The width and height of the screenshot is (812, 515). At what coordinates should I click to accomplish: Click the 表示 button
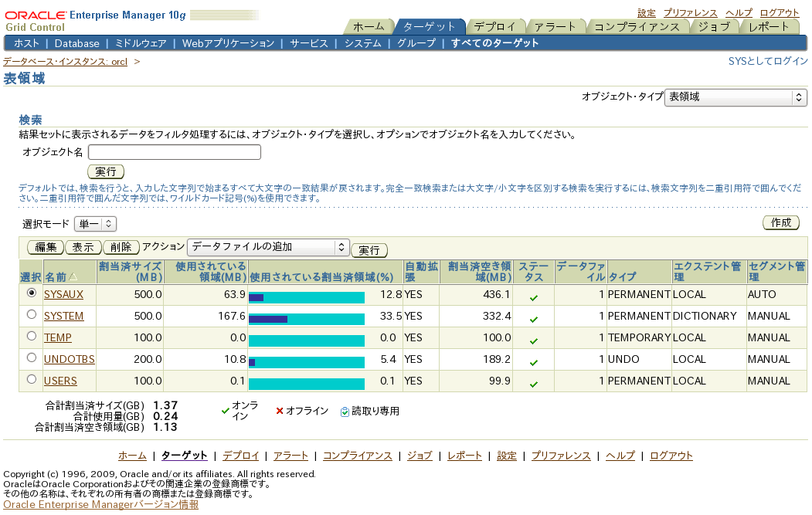[x=83, y=247]
